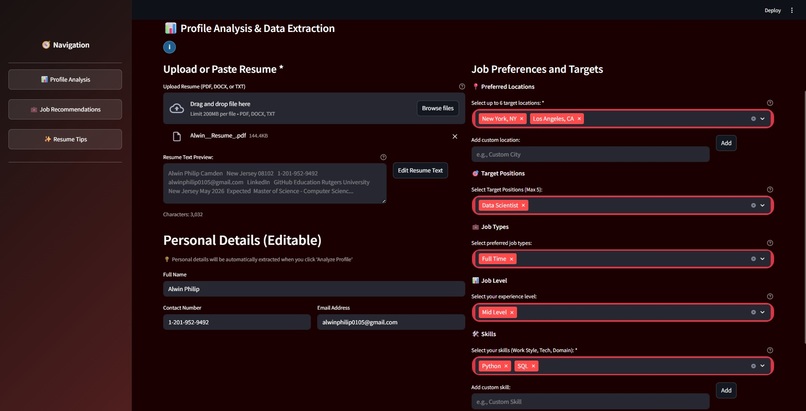Remove the Python skill tag
Screen dimensions: 806x411
pos(506,366)
